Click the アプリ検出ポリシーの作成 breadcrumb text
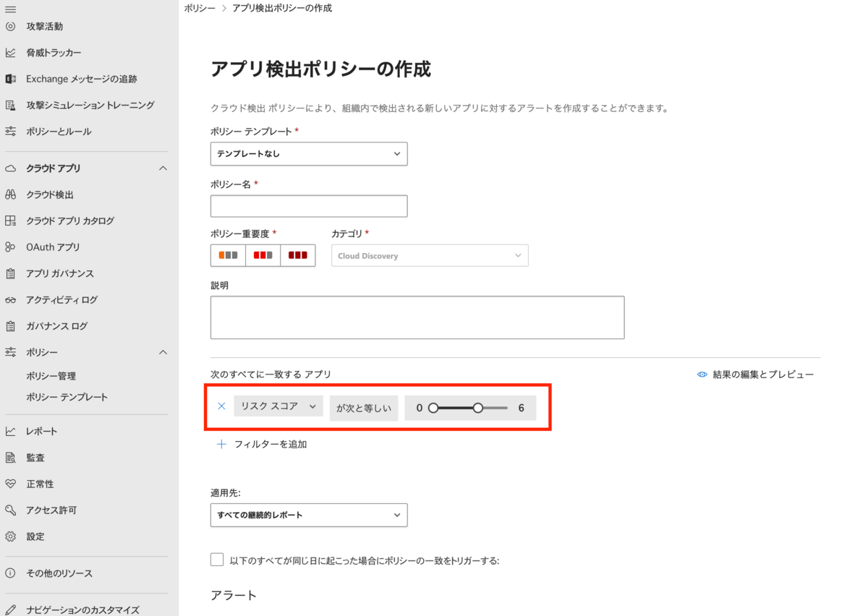This screenshot has height=616, width=868. click(x=282, y=8)
